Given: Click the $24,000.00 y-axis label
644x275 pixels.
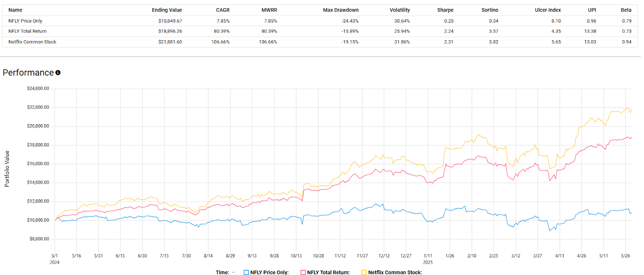Looking at the screenshot, I should point(38,88).
